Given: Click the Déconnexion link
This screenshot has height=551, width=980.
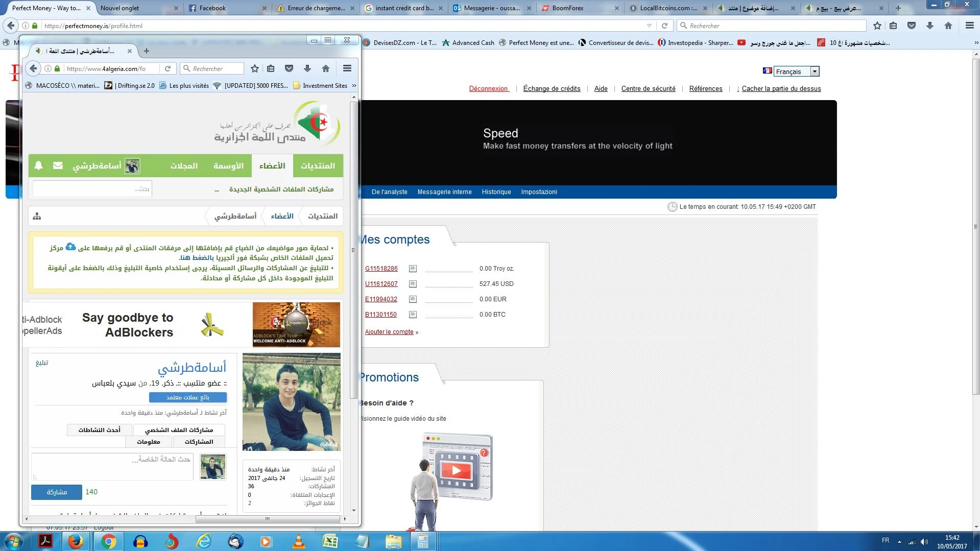Looking at the screenshot, I should tap(488, 89).
